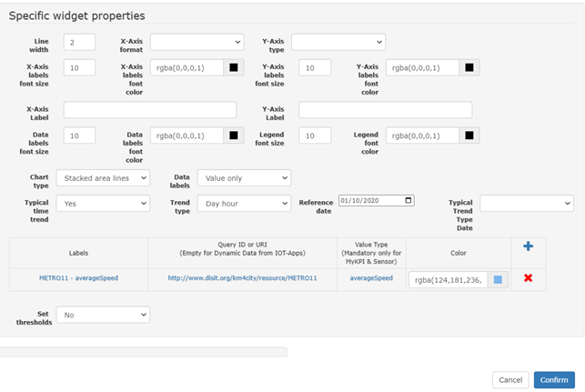Viewport: 585px width, 392px height.
Task: Open Typical time trend Yes dropdown
Action: tap(103, 204)
